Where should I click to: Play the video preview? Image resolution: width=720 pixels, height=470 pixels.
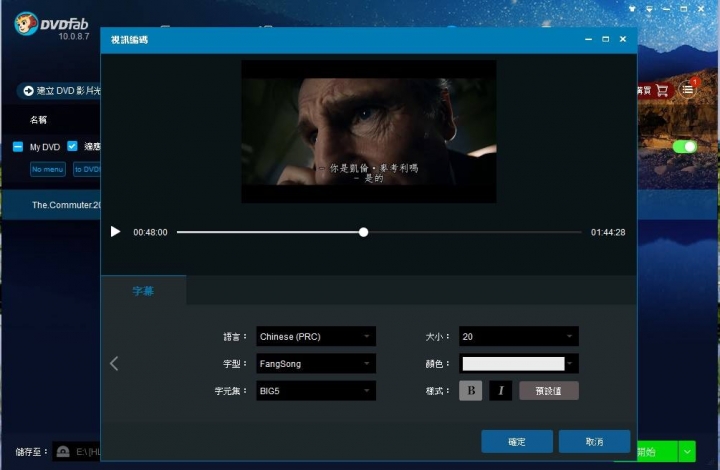click(115, 232)
